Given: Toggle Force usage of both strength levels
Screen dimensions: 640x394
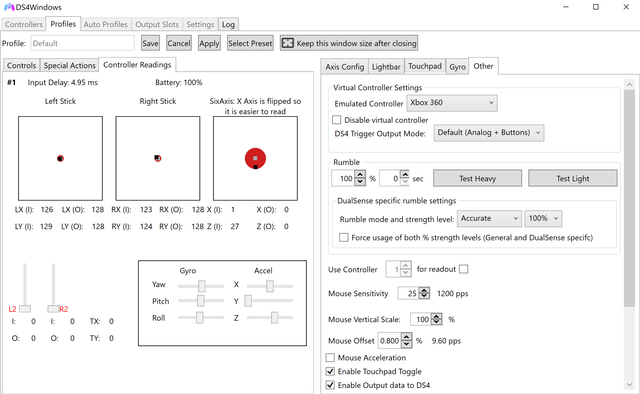Looking at the screenshot, I should tap(344, 237).
